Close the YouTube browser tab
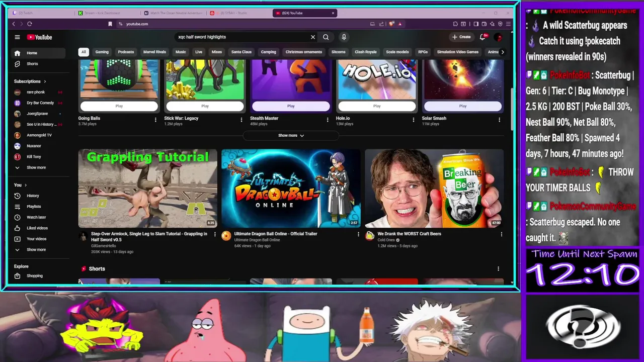The width and height of the screenshot is (644, 362). pos(333,13)
